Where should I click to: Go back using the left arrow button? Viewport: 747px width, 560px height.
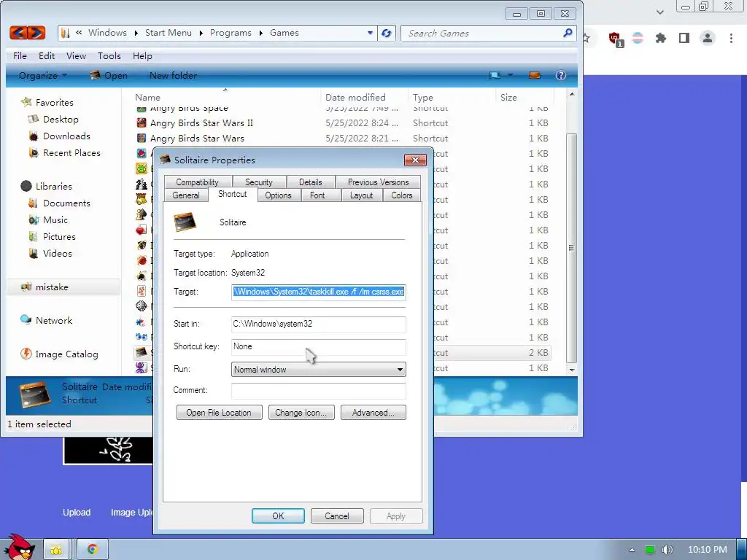click(18, 33)
